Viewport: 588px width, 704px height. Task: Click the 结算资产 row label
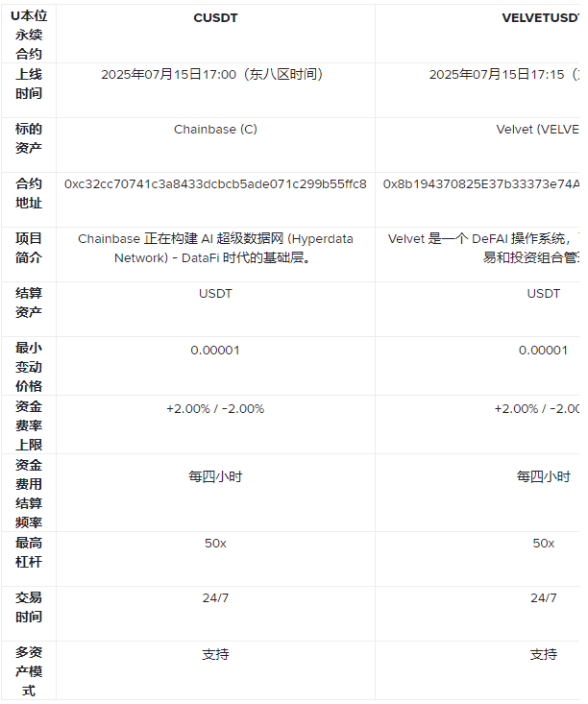tap(29, 303)
